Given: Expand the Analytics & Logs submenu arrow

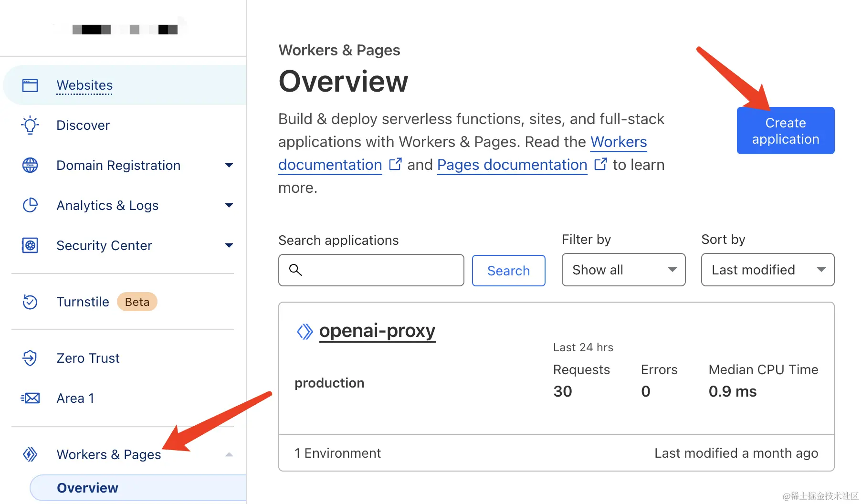Looking at the screenshot, I should click(229, 205).
